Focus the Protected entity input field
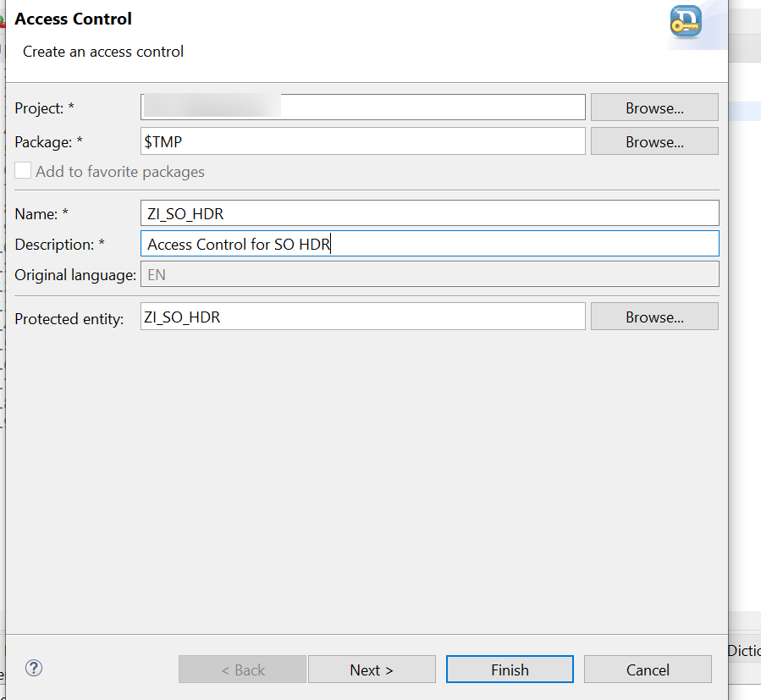 [x=362, y=317]
